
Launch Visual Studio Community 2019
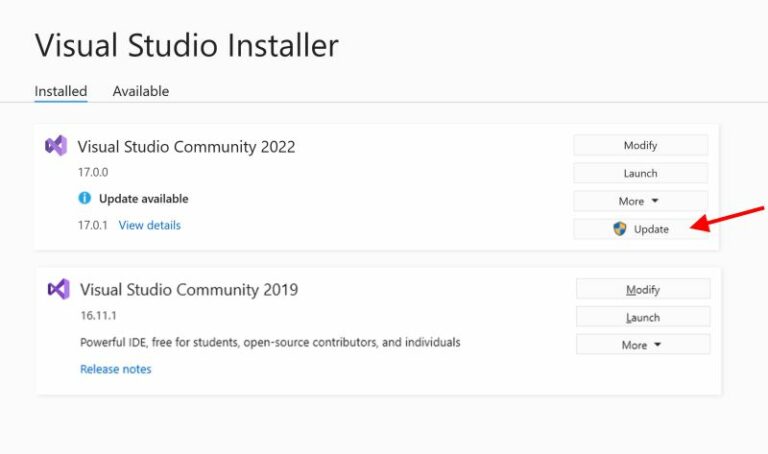point(642,317)
